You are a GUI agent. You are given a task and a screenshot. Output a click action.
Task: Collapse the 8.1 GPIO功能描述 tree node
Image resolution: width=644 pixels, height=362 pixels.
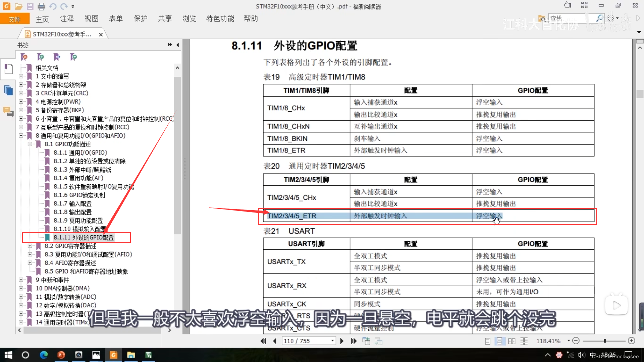pyautogui.click(x=30, y=144)
